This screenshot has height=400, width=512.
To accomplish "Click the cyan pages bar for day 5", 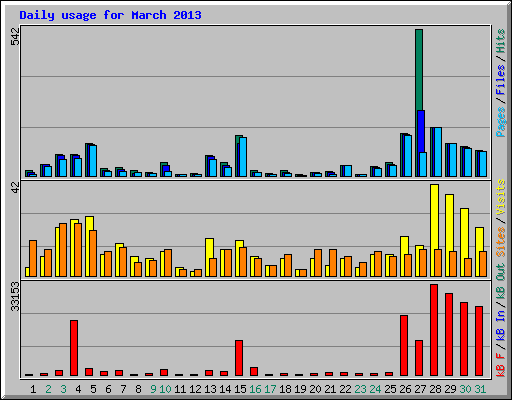I will click(93, 161).
